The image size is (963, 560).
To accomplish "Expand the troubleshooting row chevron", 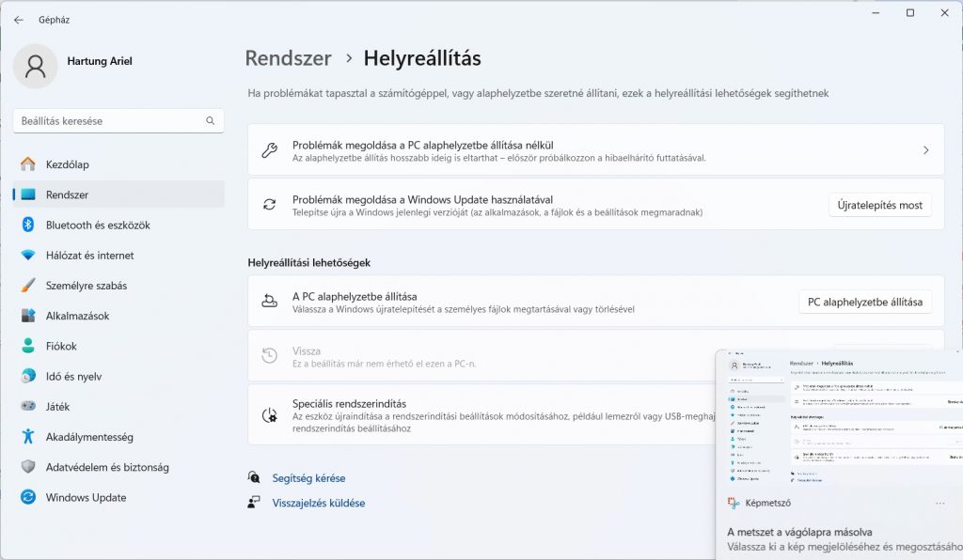I will (x=925, y=150).
